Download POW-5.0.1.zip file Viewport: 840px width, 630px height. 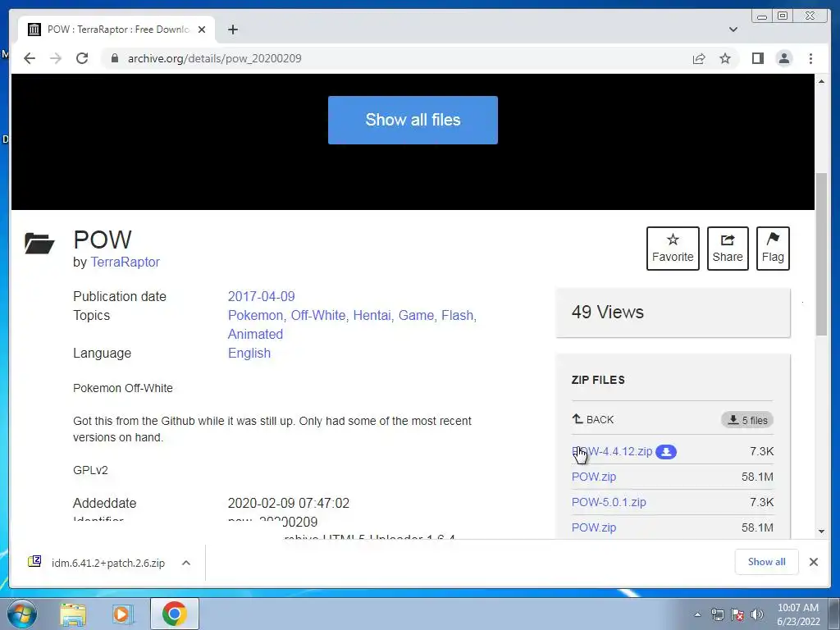point(609,502)
